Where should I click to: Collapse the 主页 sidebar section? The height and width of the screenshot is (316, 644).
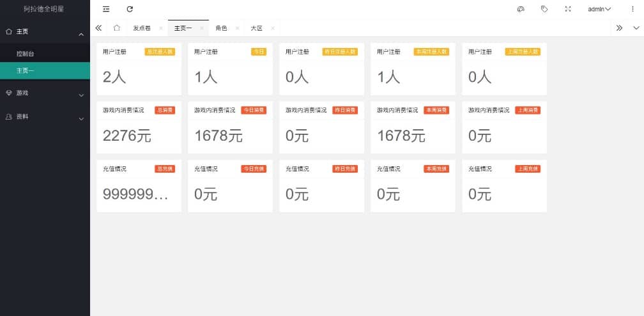point(45,32)
